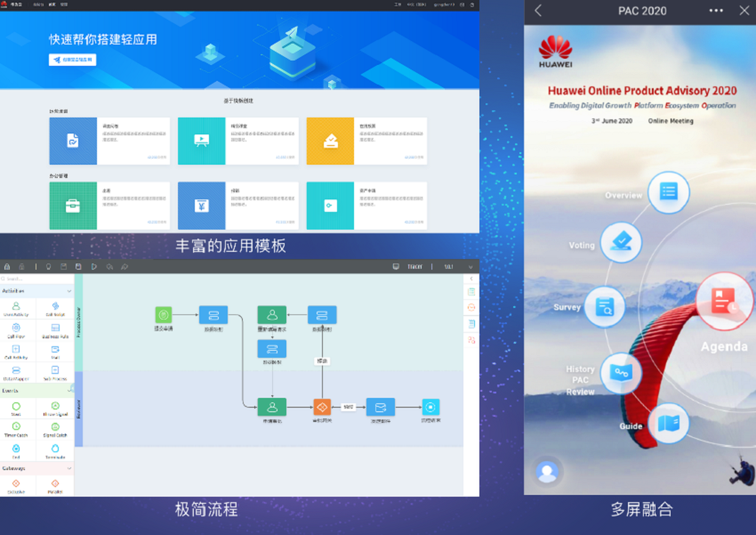Go back in the PAC 2020 header
This screenshot has width=756, height=535.
(x=538, y=11)
